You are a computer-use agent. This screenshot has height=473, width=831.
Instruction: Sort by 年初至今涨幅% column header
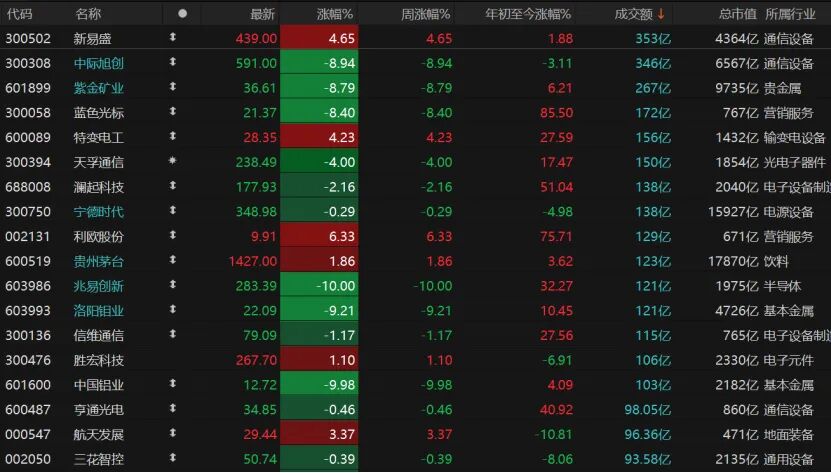click(527, 14)
